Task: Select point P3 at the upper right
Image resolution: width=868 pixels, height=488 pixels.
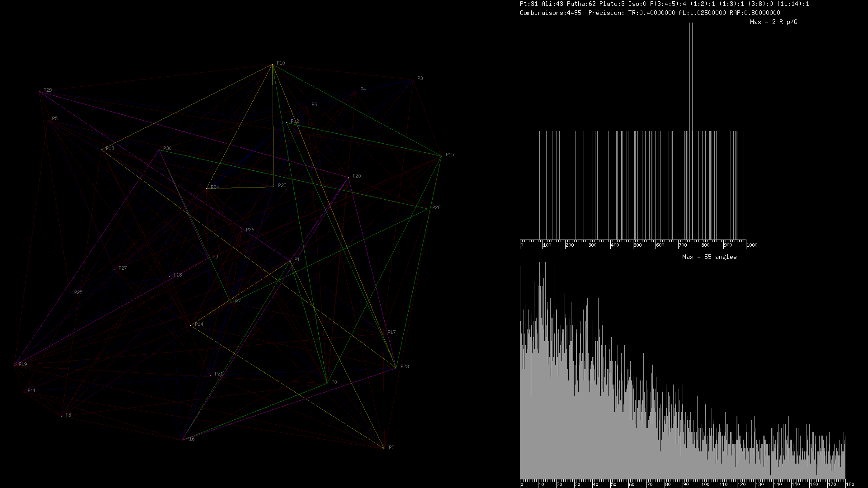Action: point(413,80)
